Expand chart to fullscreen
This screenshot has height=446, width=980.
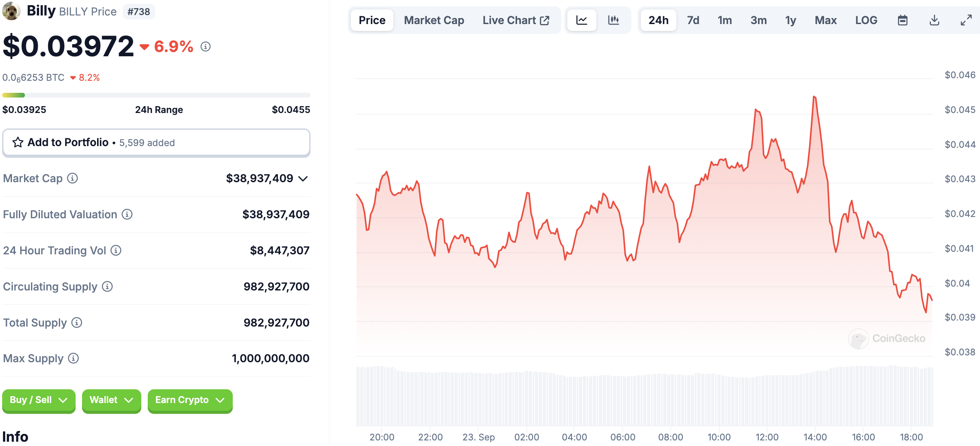pyautogui.click(x=966, y=20)
